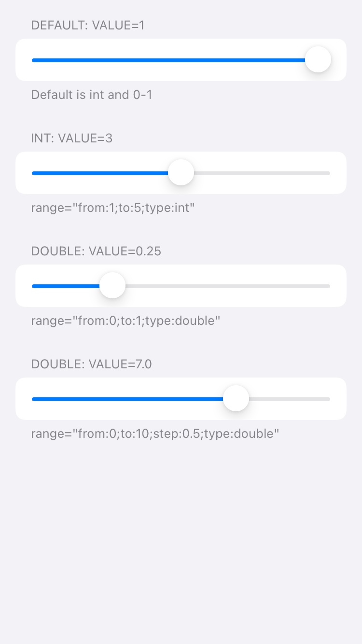The height and width of the screenshot is (644, 362).
Task: Click the thumb of the step:0.5 slider
Action: pyautogui.click(x=236, y=398)
